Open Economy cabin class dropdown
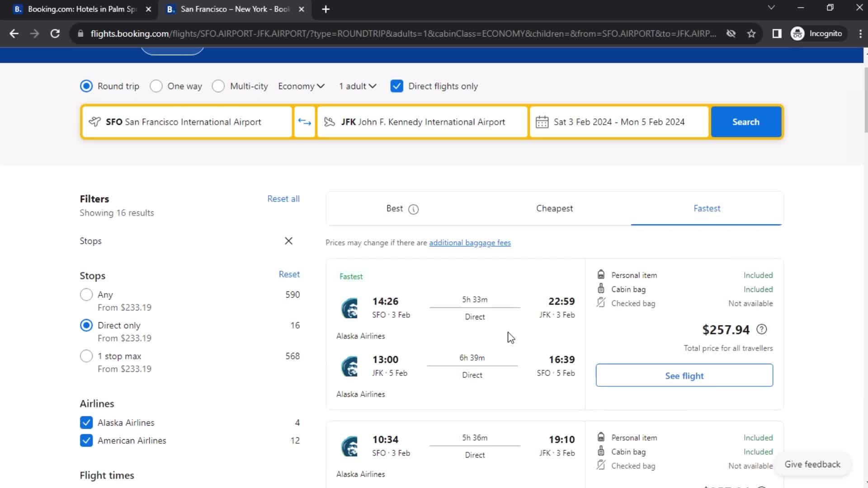Viewport: 868px width, 488px height. pyautogui.click(x=301, y=86)
